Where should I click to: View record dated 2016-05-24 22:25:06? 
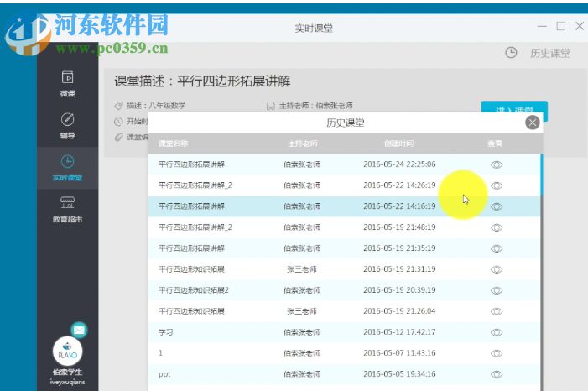(x=497, y=164)
